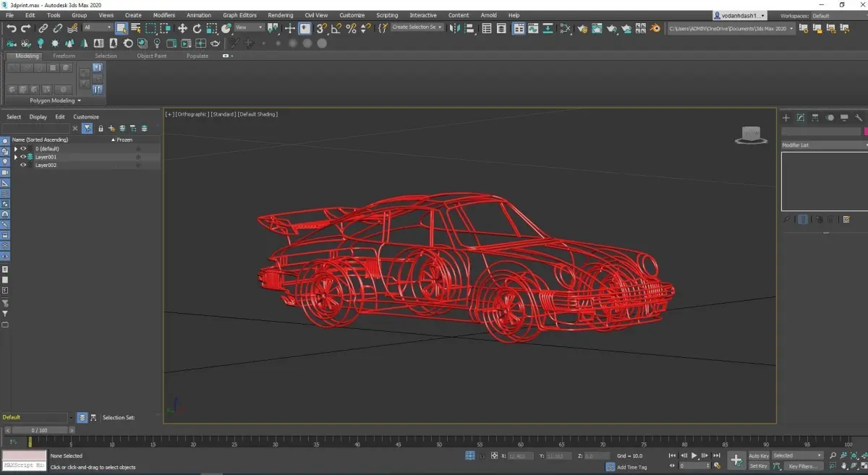Select the Move transform tool
Image resolution: width=868 pixels, height=475 pixels.
click(182, 28)
